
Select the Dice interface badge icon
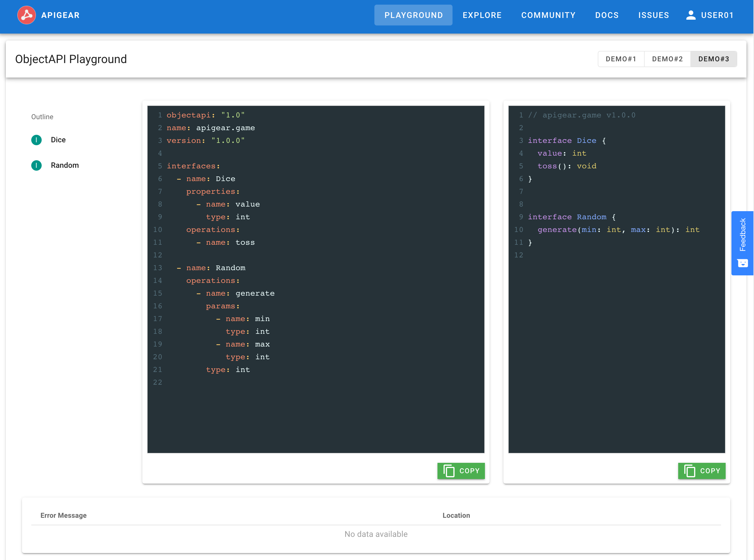coord(36,140)
